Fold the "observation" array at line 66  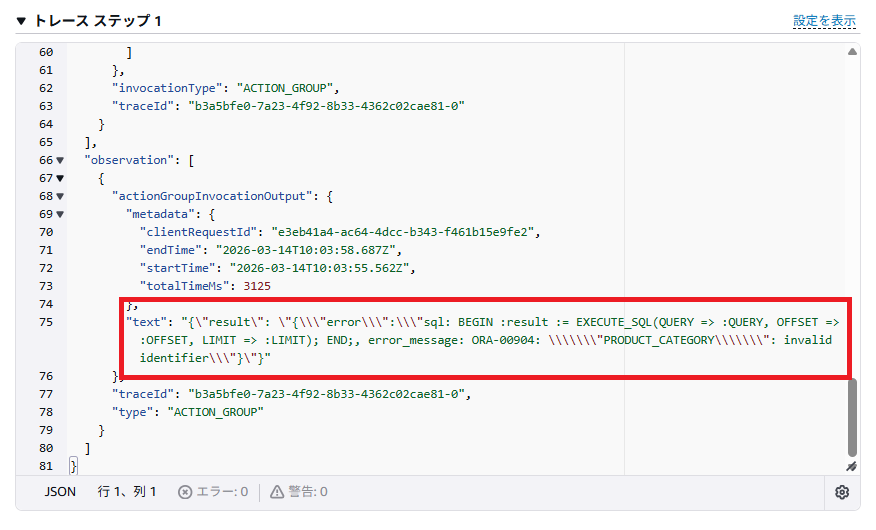click(x=60, y=160)
